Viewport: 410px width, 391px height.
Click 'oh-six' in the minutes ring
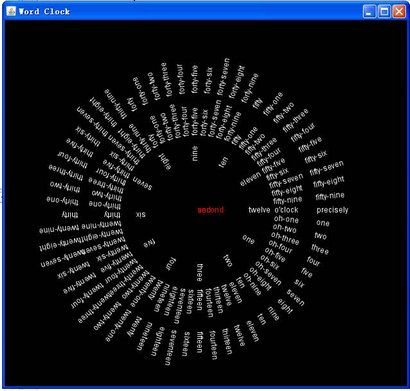click(x=270, y=262)
